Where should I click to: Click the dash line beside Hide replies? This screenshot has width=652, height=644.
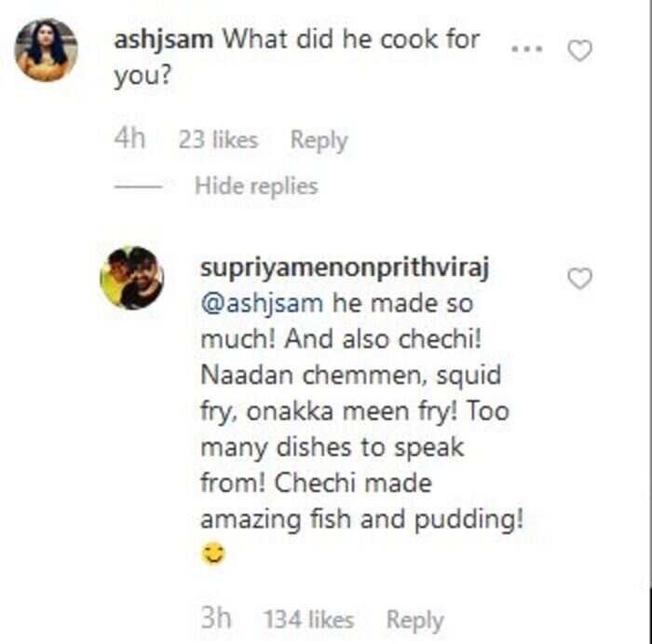coord(138,186)
